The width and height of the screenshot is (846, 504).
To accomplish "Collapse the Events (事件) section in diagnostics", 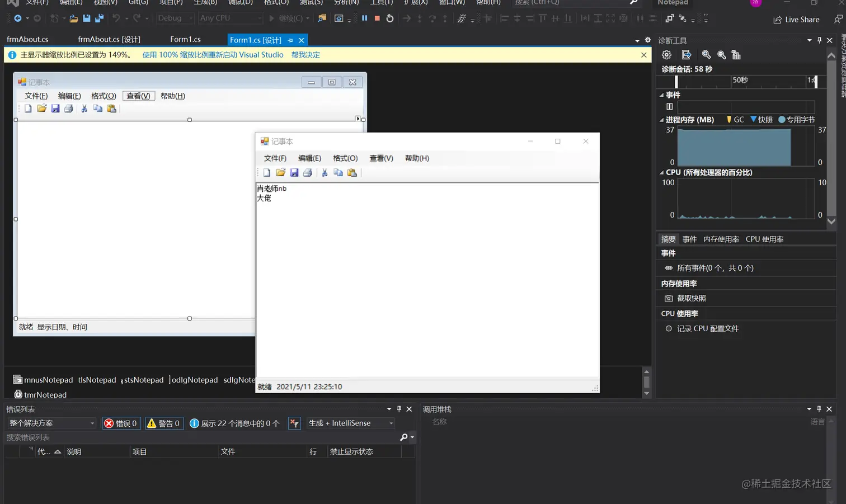I will point(662,95).
